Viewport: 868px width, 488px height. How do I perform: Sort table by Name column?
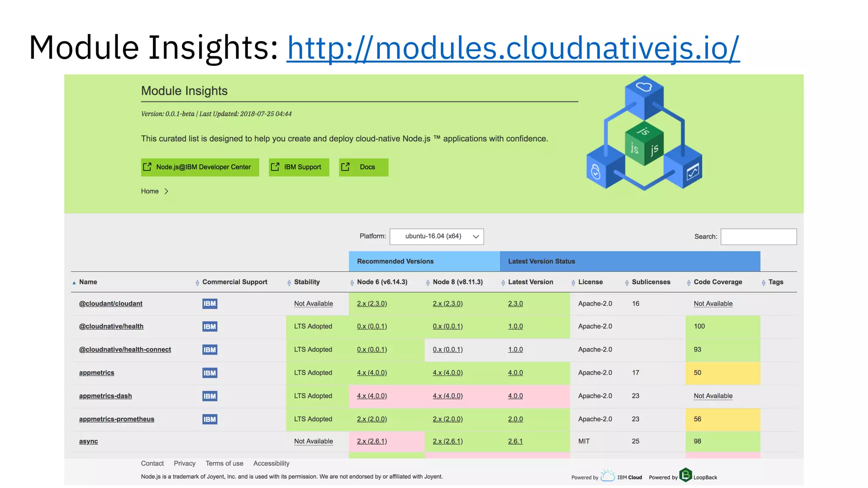tap(88, 282)
